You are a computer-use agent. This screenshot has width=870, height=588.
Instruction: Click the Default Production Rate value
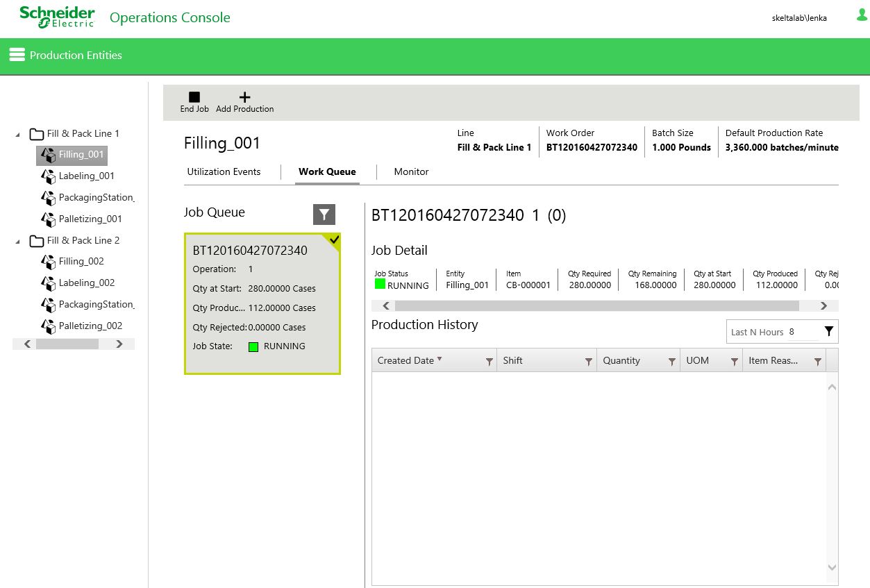(782, 147)
